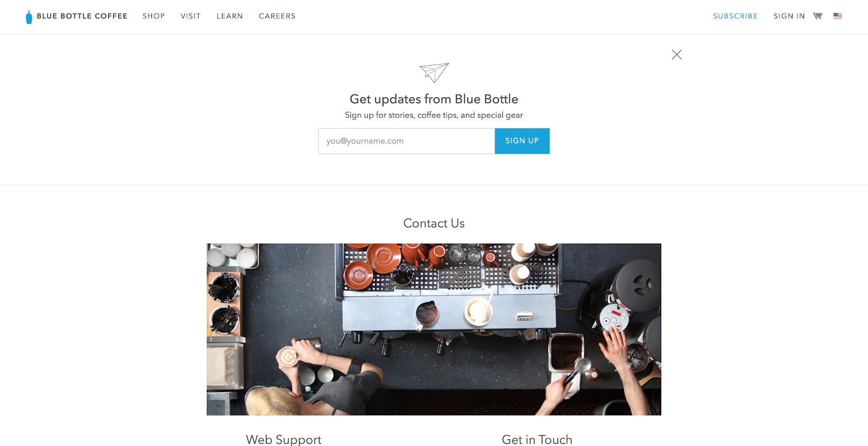Image resolution: width=868 pixels, height=446 pixels.
Task: Click the Sign In link
Action: [789, 16]
